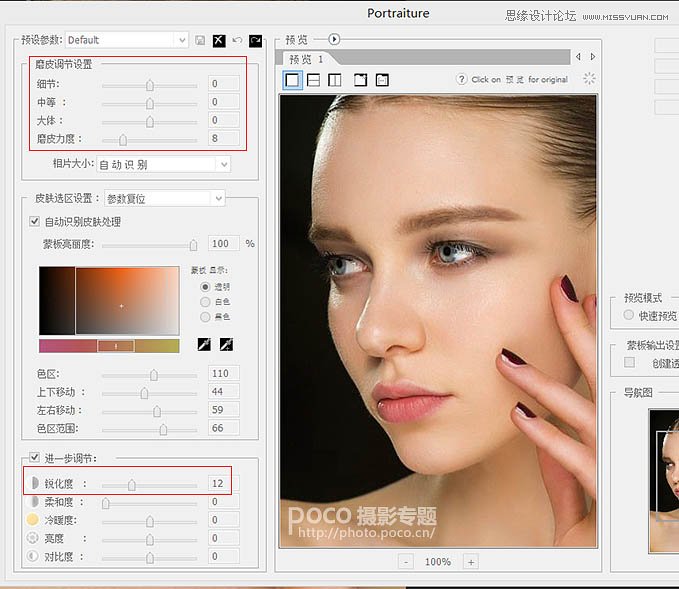Click the 磨皮力度 value field

coord(224,139)
